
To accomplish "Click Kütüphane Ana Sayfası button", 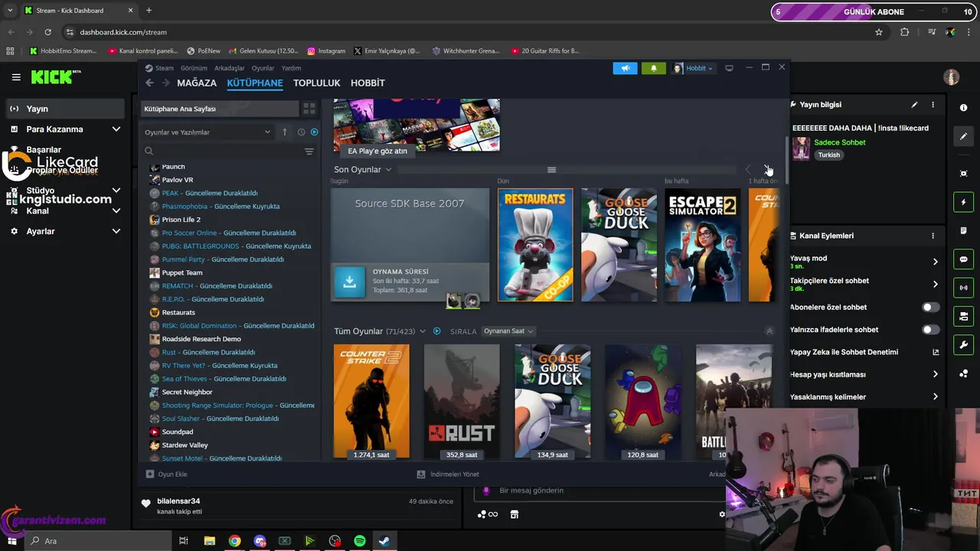I will click(219, 109).
